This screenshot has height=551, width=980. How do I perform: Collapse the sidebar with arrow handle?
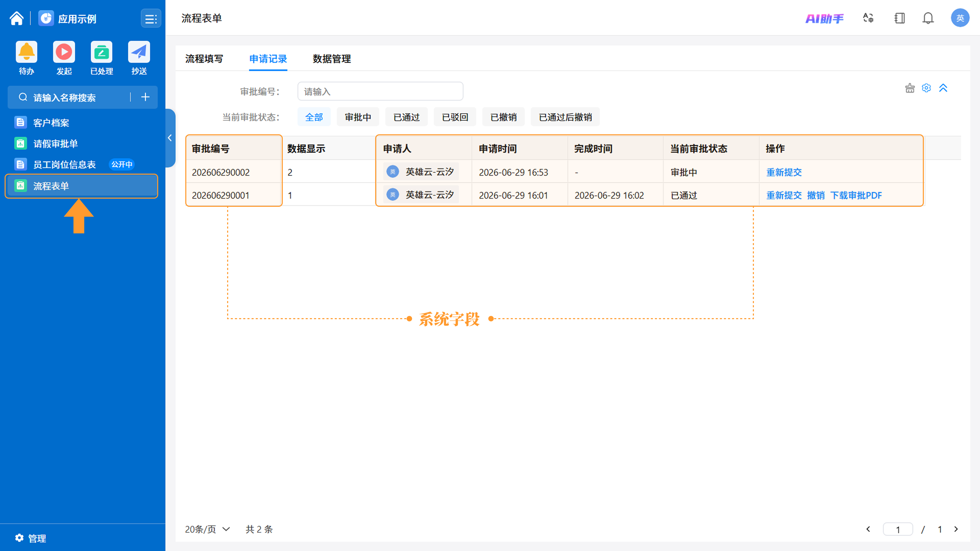click(170, 138)
